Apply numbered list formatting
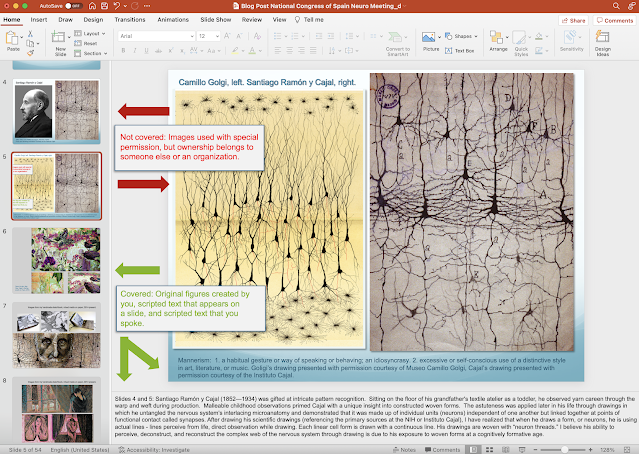The height and width of the screenshot is (454, 639). click(x=295, y=36)
